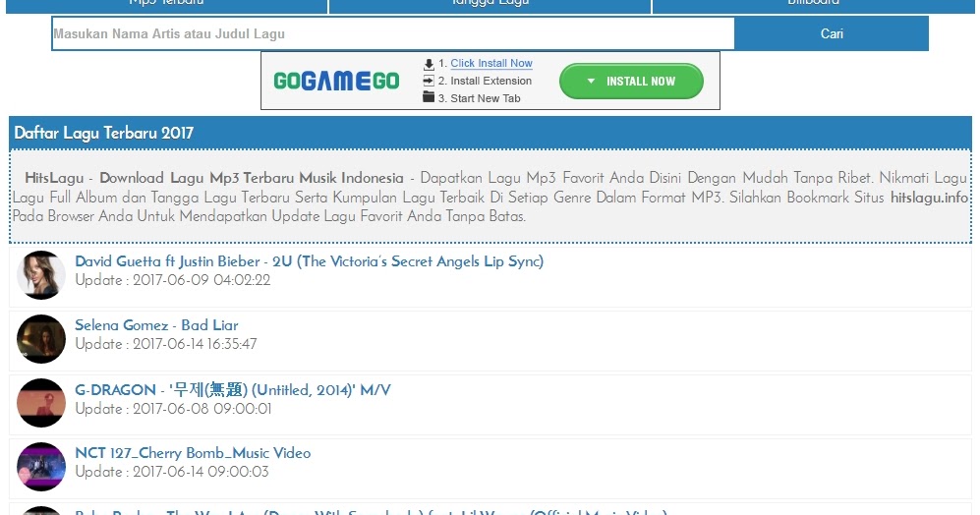Open NCT 127 Cherry Bomb Music Video
The width and height of the screenshot is (980, 515).
(193, 452)
